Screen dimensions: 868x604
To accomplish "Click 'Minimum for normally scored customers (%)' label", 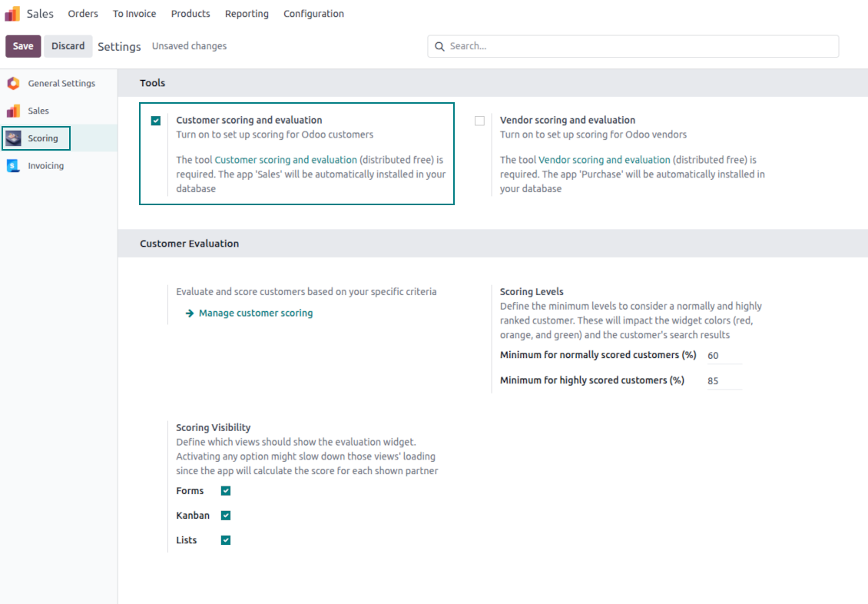I will coord(598,355).
